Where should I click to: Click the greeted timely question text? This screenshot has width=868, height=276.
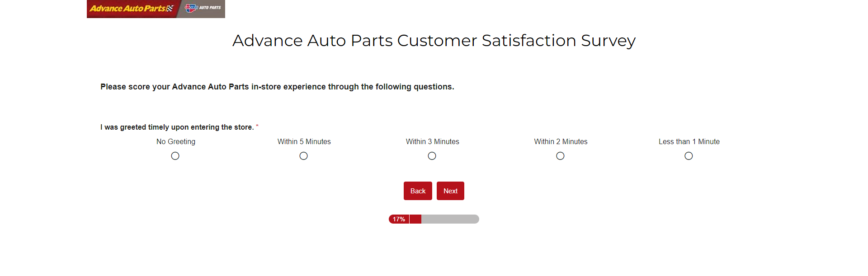[177, 127]
